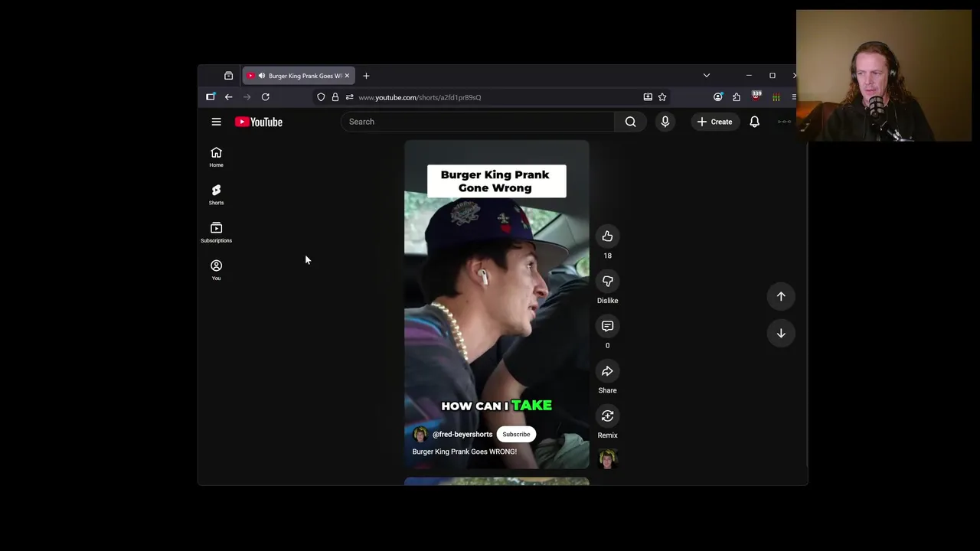
Task: Open comments on the short
Action: pos(607,327)
